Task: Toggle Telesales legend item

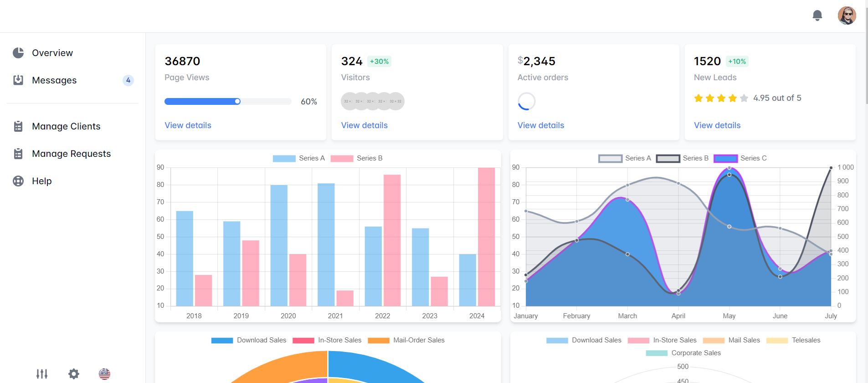Action: click(x=793, y=340)
